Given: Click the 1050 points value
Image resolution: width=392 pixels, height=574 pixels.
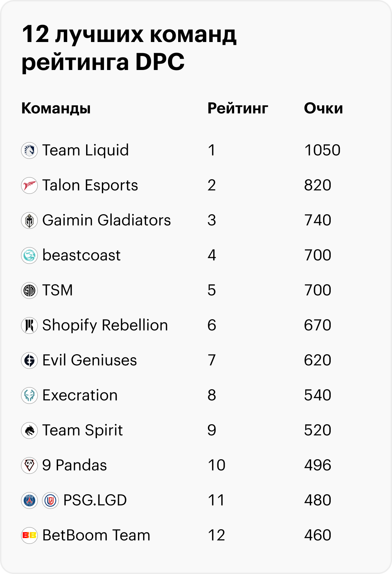Looking at the screenshot, I should coord(322,150).
